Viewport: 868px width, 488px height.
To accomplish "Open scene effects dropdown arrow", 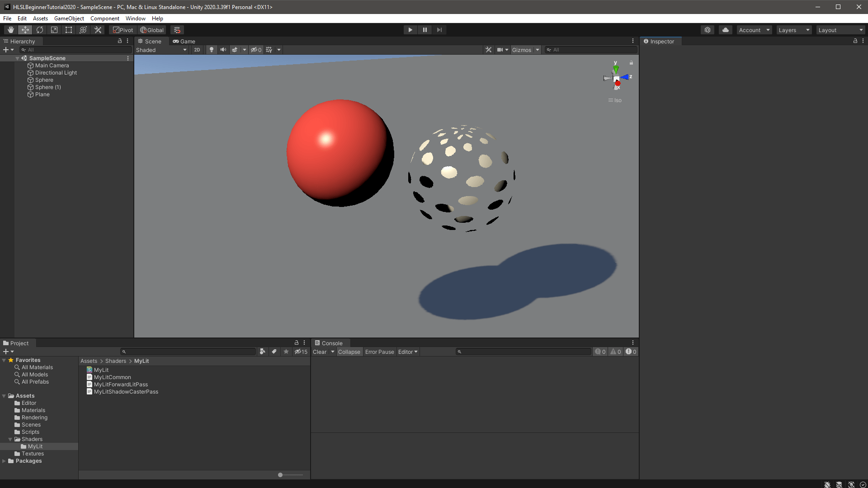I will pos(245,50).
